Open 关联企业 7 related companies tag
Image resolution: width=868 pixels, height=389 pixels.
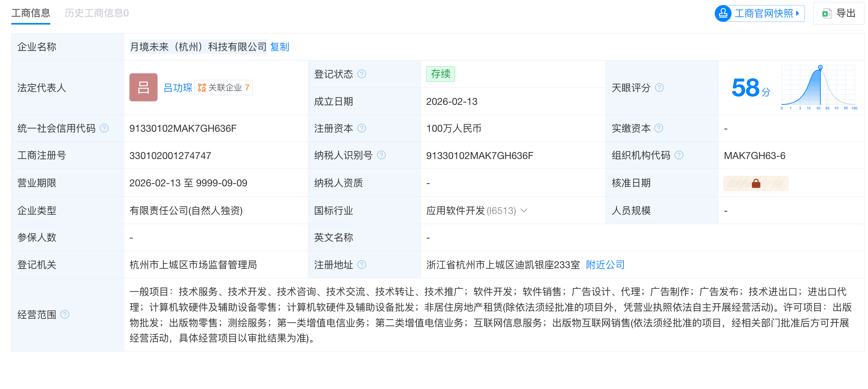click(x=223, y=88)
